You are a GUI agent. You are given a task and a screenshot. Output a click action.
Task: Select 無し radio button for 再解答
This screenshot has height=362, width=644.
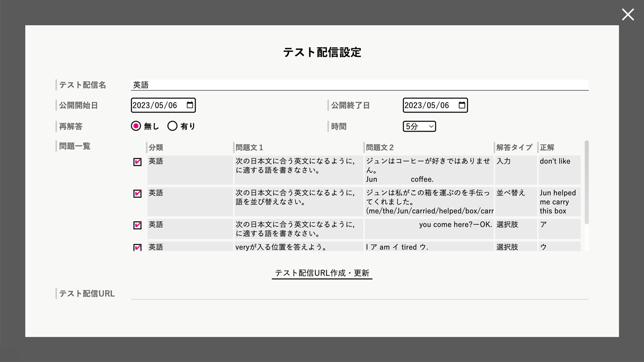click(x=136, y=126)
